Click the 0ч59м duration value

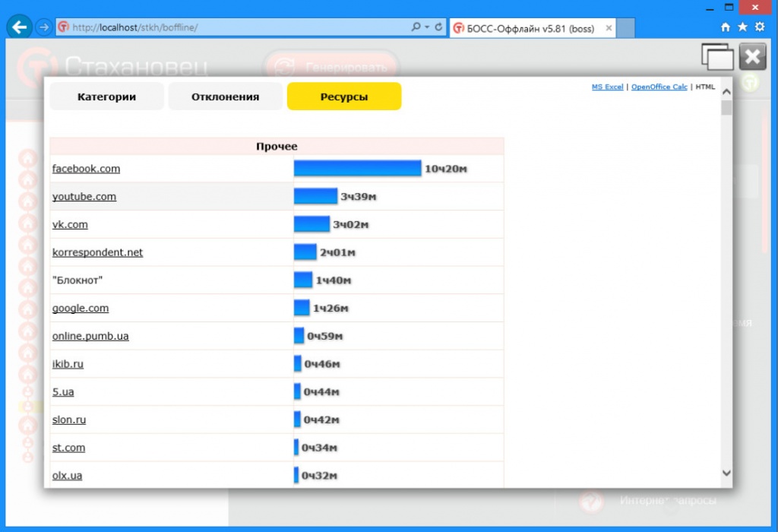click(325, 336)
